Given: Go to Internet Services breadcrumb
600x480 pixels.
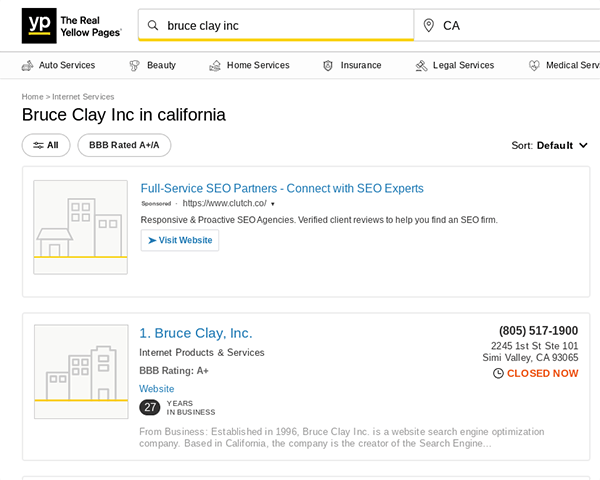Looking at the screenshot, I should (x=83, y=97).
